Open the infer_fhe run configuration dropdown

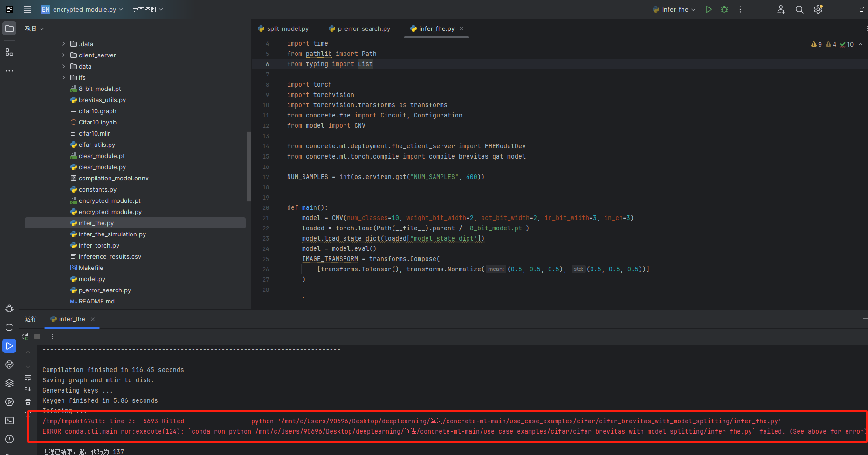[x=675, y=9]
